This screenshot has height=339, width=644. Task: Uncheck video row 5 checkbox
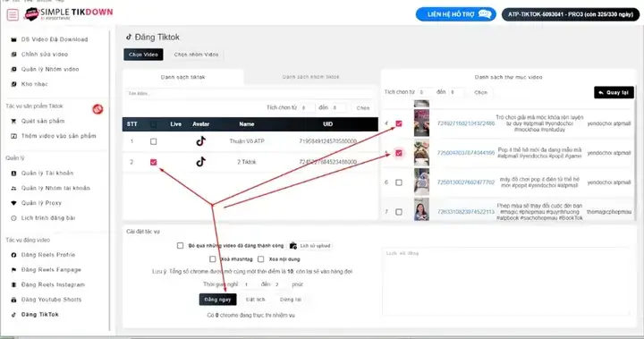click(x=399, y=153)
